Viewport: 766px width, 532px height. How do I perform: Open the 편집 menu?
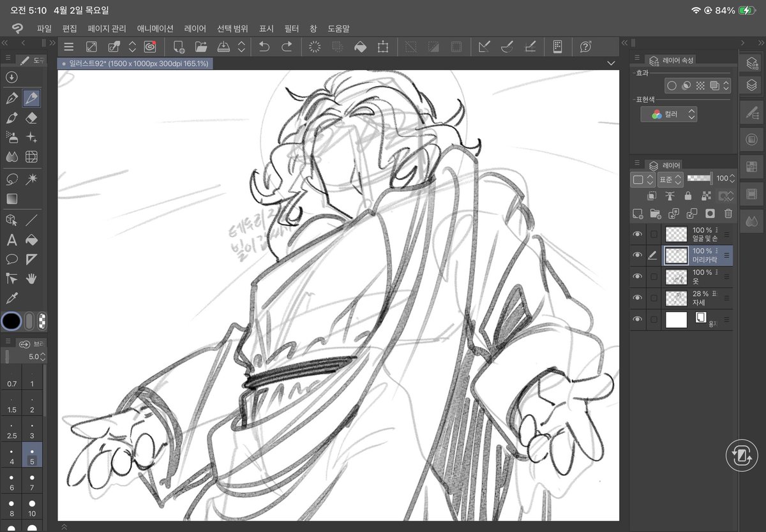[x=70, y=29]
